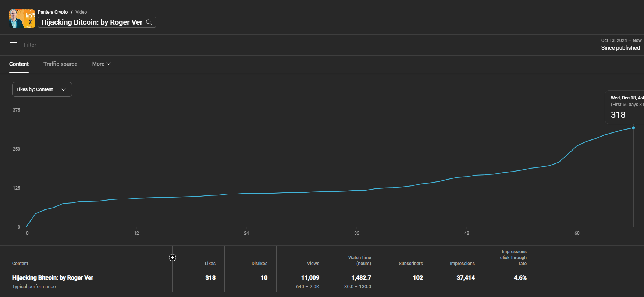Image resolution: width=644 pixels, height=297 pixels.
Task: Click the Content column header in the table
Action: point(20,264)
